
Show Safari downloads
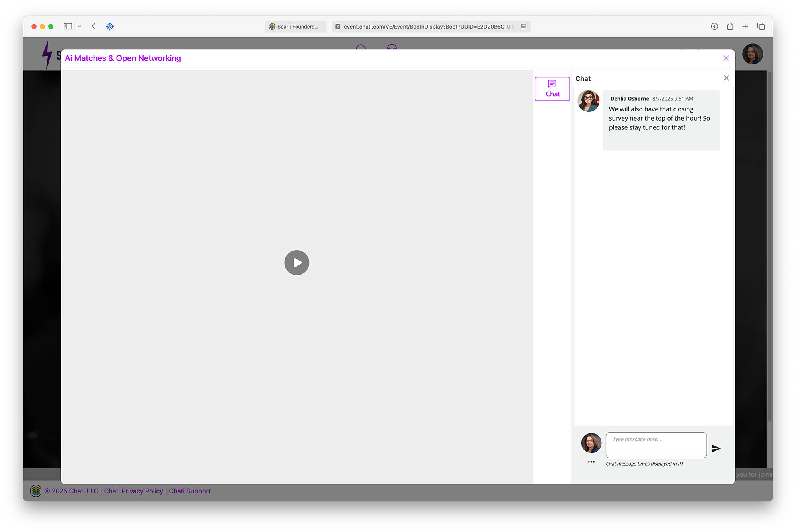click(x=714, y=27)
